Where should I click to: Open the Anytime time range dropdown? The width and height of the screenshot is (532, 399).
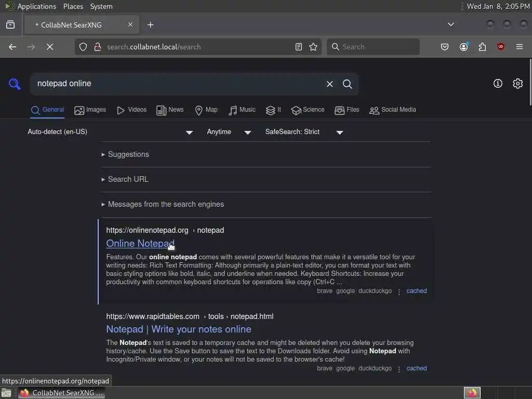point(229,132)
